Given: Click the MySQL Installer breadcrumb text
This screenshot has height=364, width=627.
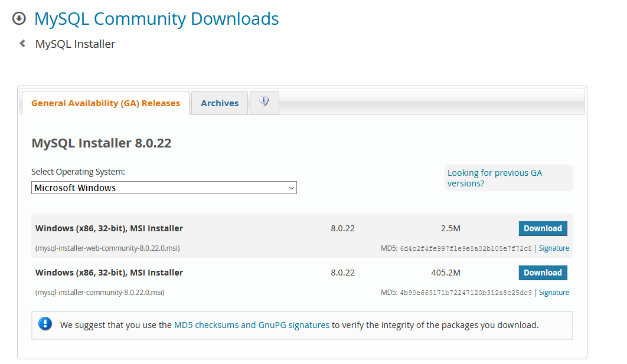Looking at the screenshot, I should 75,44.
